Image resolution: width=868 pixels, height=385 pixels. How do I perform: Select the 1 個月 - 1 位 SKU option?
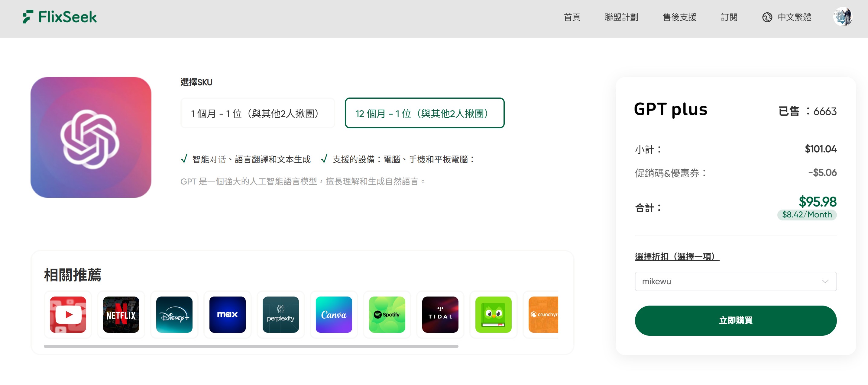257,113
